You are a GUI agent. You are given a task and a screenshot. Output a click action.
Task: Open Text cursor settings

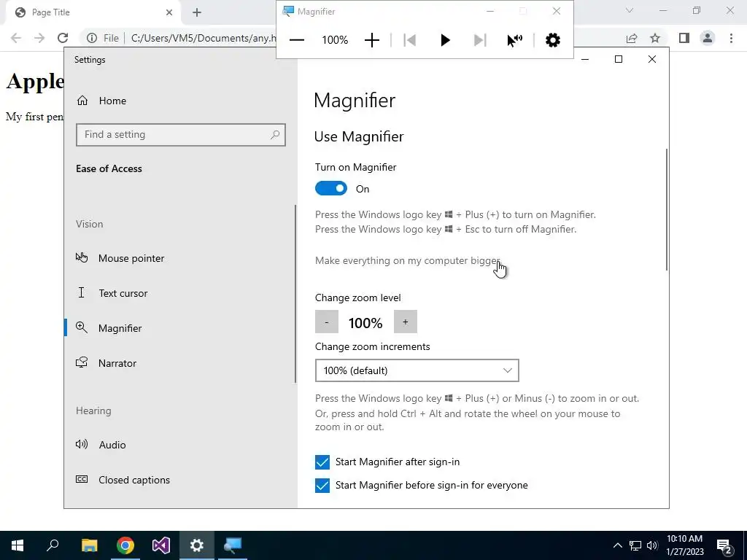pyautogui.click(x=179, y=293)
